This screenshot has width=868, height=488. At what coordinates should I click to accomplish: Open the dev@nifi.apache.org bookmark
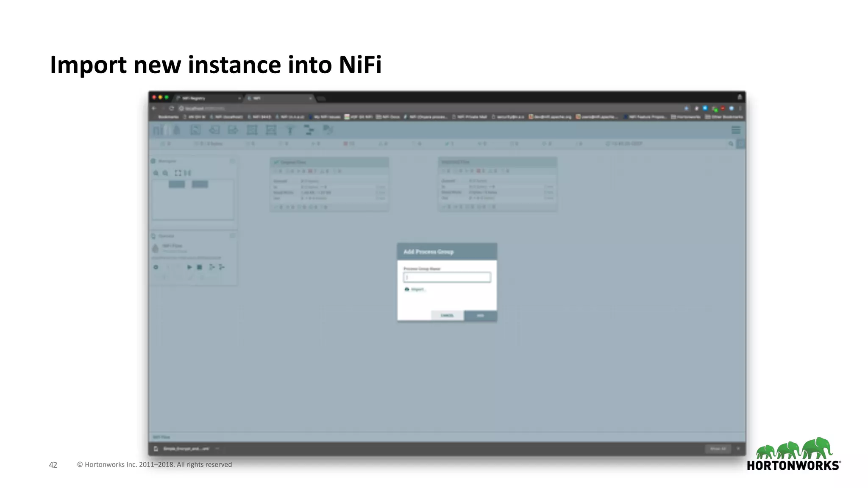(550, 117)
